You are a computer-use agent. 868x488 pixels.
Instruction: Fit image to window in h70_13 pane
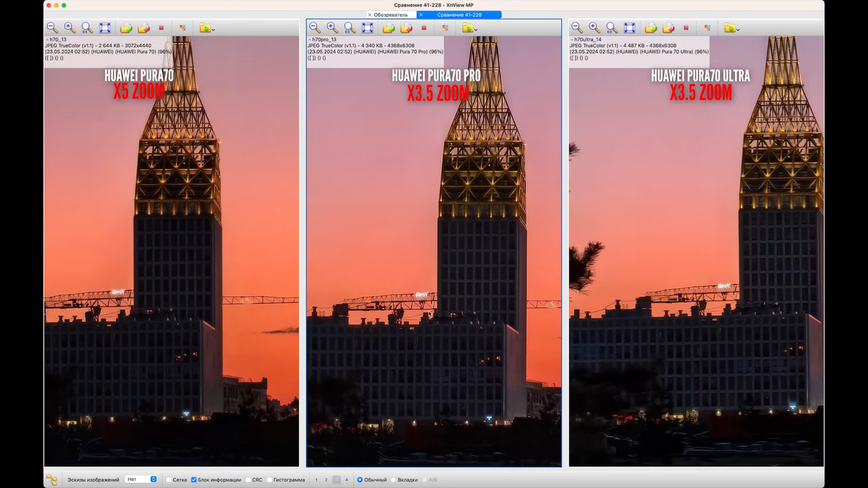pyautogui.click(x=105, y=27)
